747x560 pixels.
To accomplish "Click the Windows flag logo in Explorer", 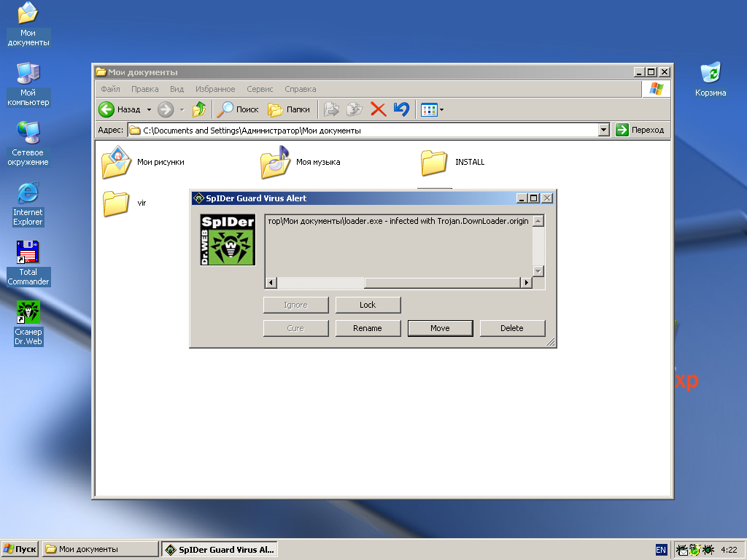I will 657,89.
